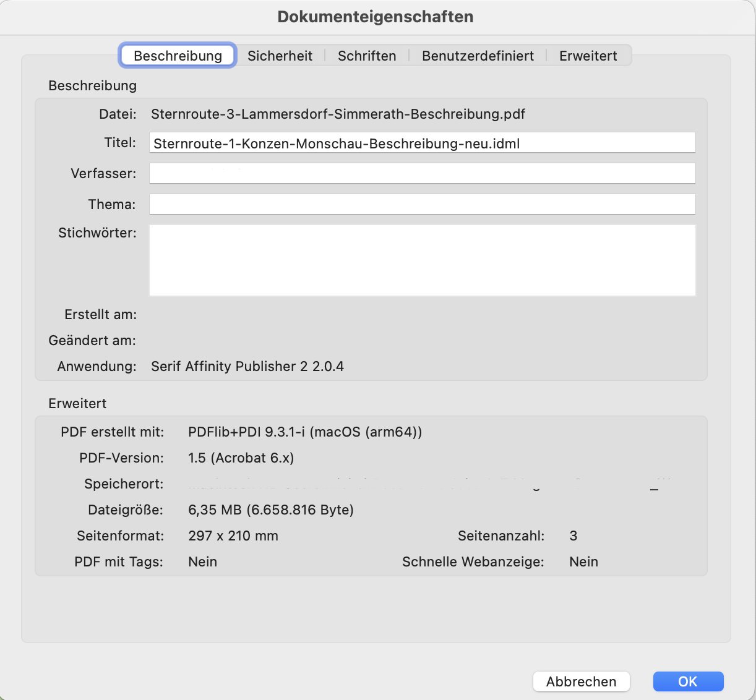
Task: Click the Anwendung value Serif Affinity Publisher
Action: (247, 366)
